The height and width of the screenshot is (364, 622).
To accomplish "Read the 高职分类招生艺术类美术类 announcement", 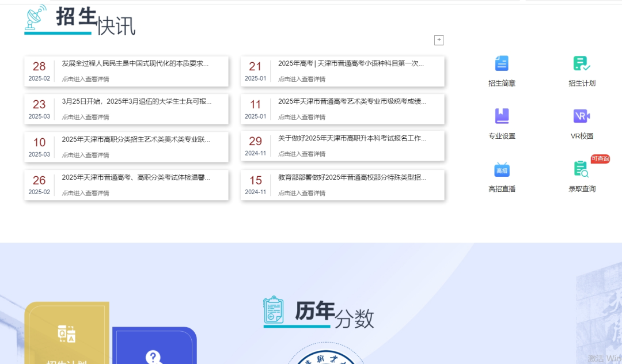I will (136, 139).
